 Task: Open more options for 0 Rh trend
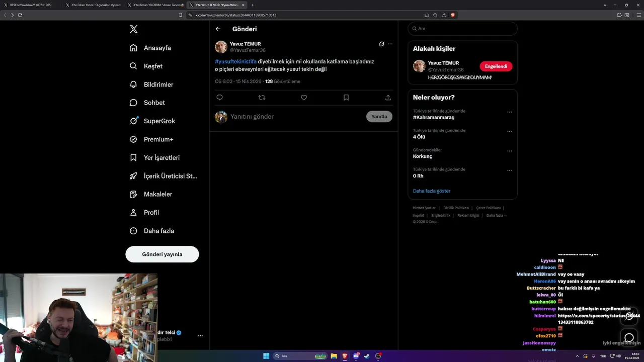tap(510, 170)
